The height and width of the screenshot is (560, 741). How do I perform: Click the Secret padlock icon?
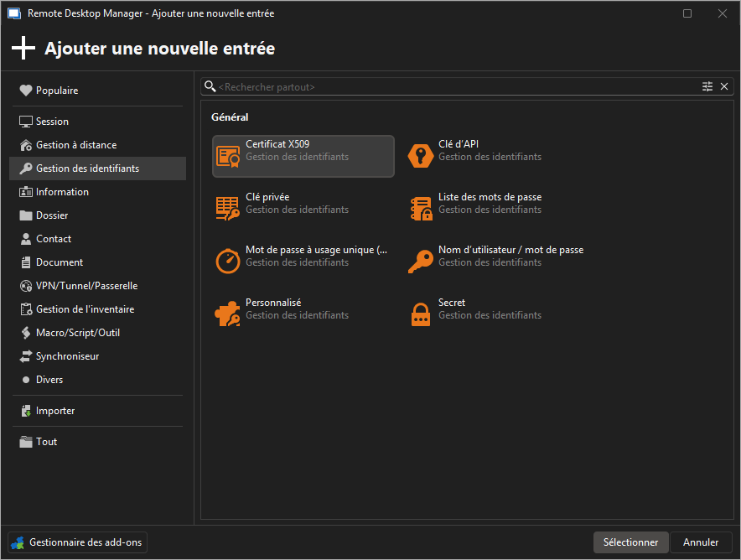(421, 314)
